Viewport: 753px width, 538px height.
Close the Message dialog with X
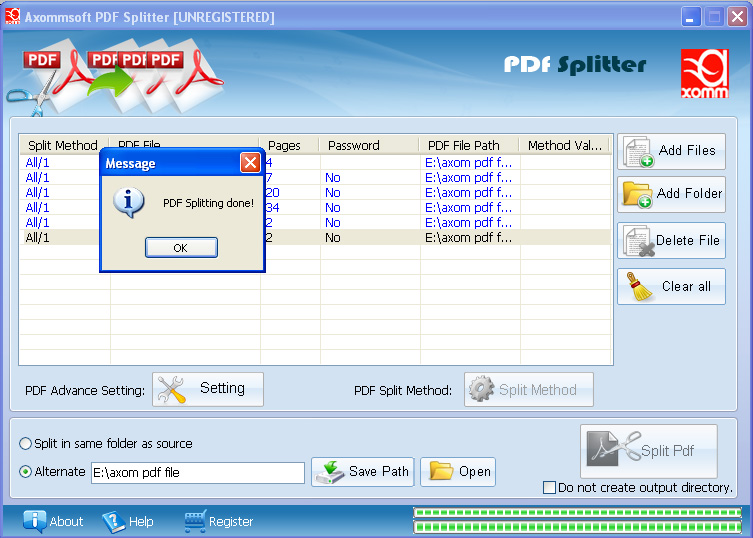(x=250, y=163)
